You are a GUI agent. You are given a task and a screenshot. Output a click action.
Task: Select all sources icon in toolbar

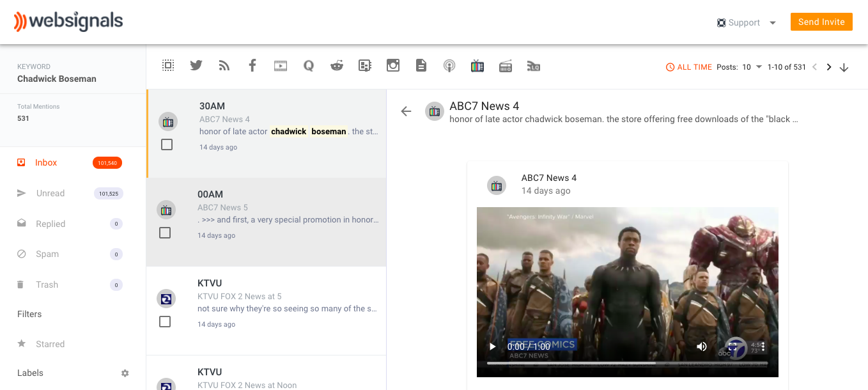pos(168,65)
